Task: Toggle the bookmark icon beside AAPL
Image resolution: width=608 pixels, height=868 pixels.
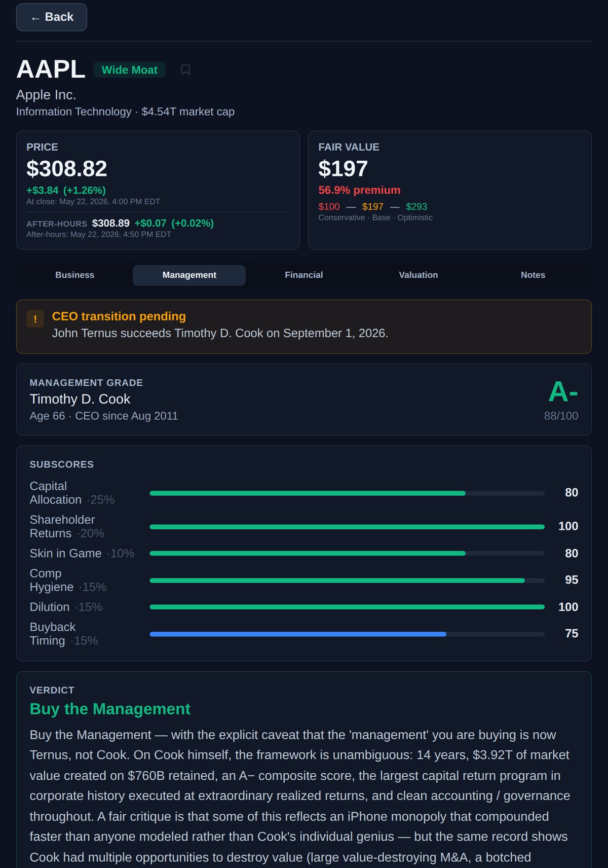Action: coord(185,70)
